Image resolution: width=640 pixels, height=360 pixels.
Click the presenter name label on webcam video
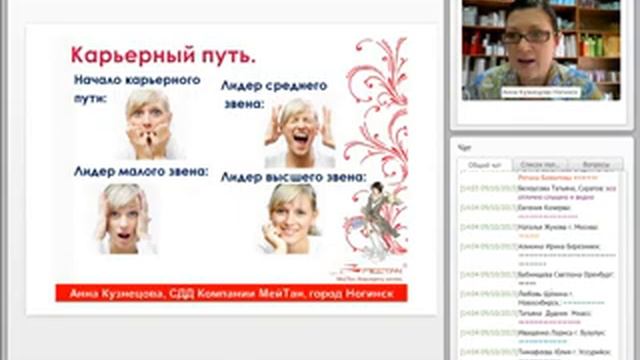tap(541, 92)
